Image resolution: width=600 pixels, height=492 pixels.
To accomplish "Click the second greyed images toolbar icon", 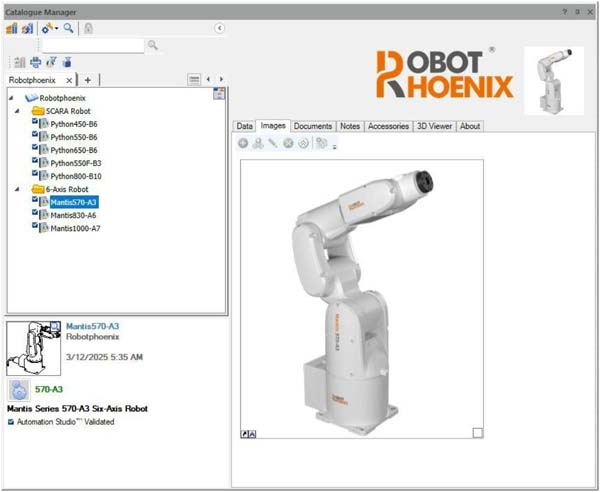I will pos(258,143).
